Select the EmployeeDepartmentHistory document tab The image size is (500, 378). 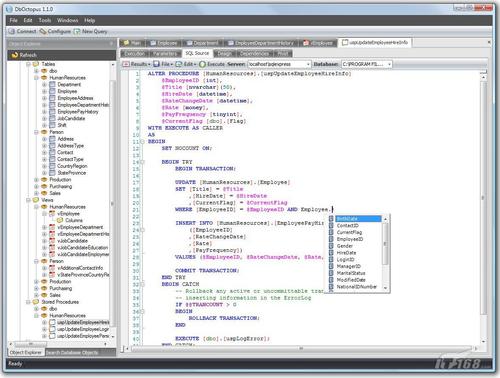click(261, 43)
